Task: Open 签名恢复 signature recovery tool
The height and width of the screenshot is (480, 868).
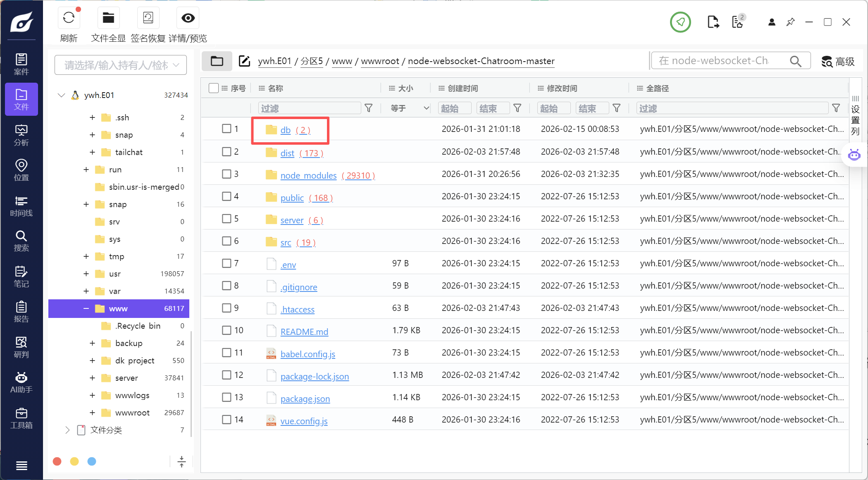Action: [148, 18]
